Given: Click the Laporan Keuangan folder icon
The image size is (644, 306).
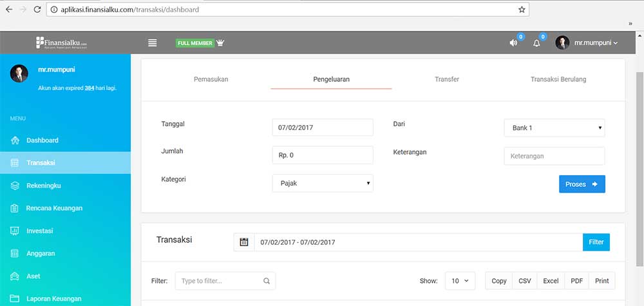Looking at the screenshot, I should click(15, 299).
